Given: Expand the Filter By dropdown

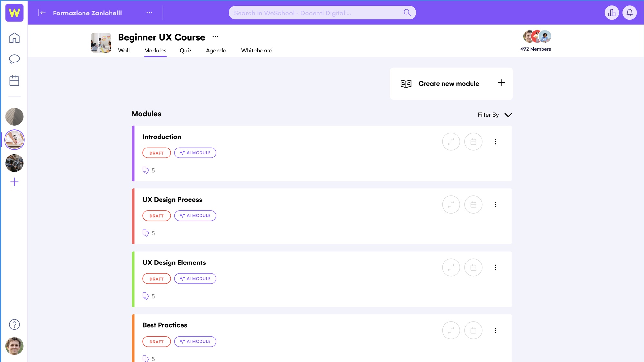Looking at the screenshot, I should pos(495,115).
